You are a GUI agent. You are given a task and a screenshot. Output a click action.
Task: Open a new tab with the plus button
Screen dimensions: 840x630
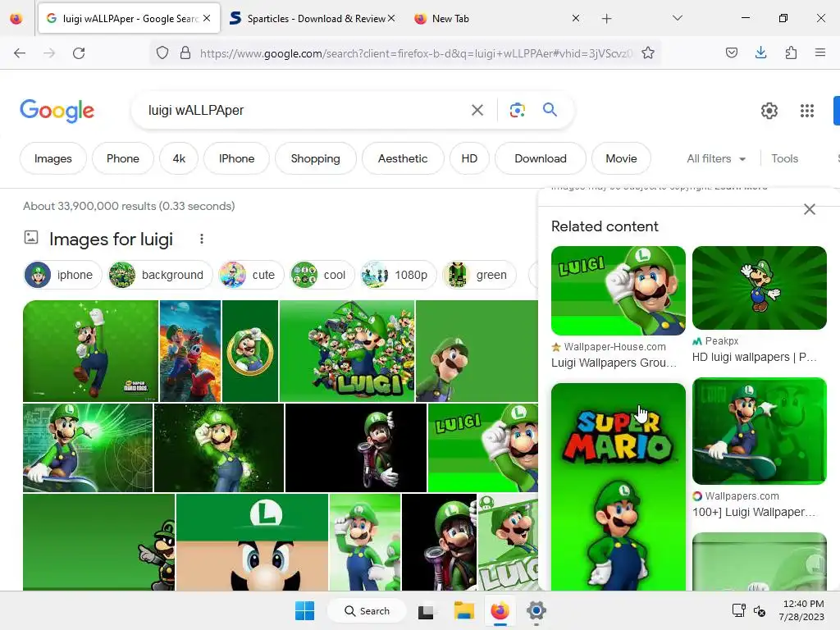[x=606, y=19]
